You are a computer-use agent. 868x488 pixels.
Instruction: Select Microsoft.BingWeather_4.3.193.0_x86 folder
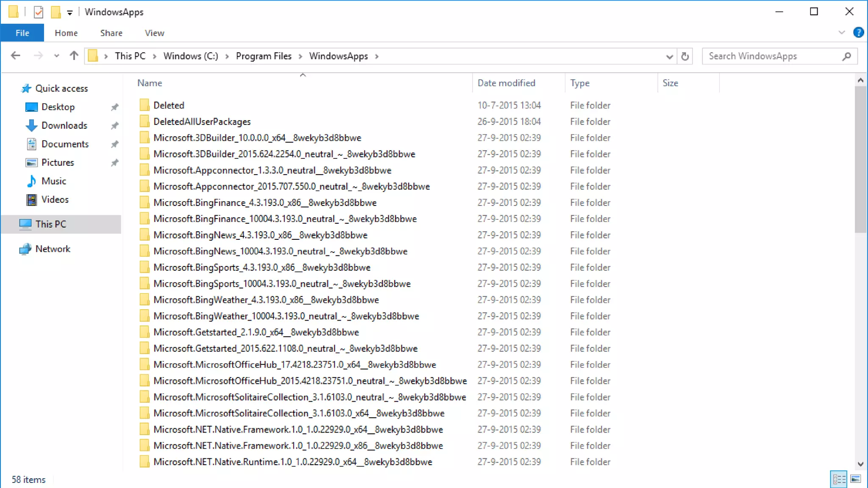[x=266, y=300]
